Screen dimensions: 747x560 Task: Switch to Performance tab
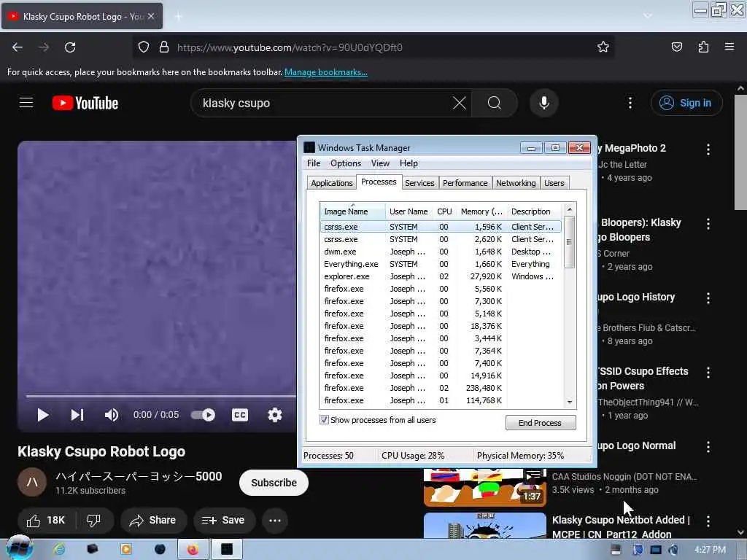[465, 183]
